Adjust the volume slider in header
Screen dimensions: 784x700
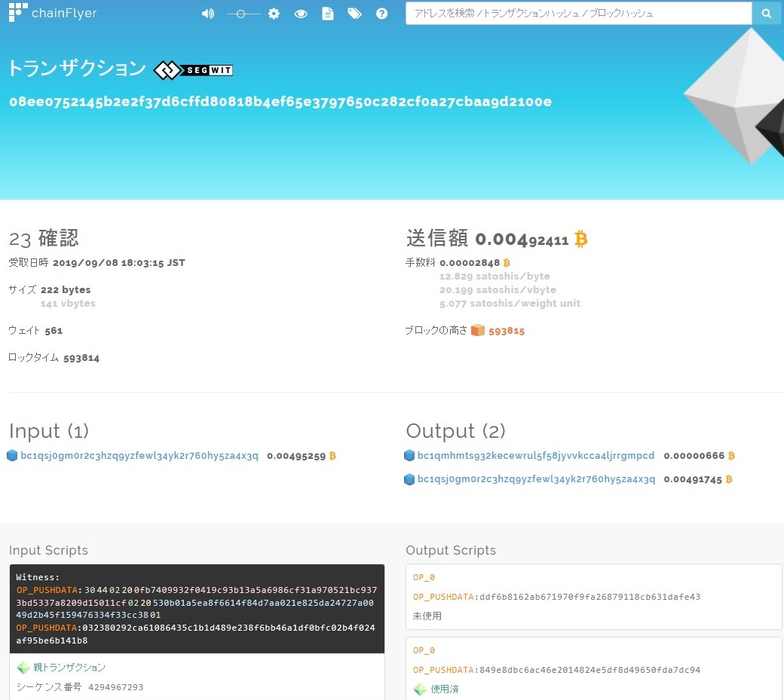point(243,14)
